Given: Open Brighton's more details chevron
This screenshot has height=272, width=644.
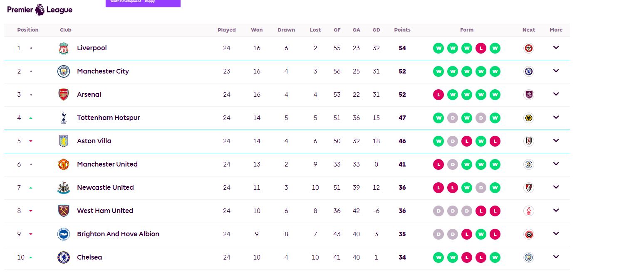Looking at the screenshot, I should coord(556,234).
